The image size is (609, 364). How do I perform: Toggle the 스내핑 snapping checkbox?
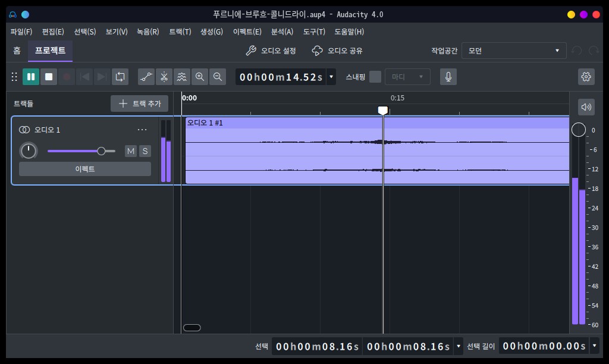click(375, 77)
